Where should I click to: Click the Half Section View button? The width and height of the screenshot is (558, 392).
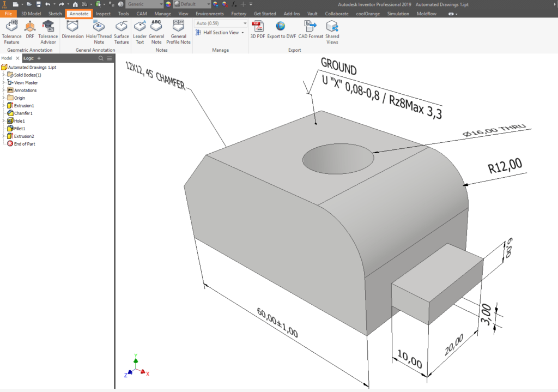tap(217, 32)
